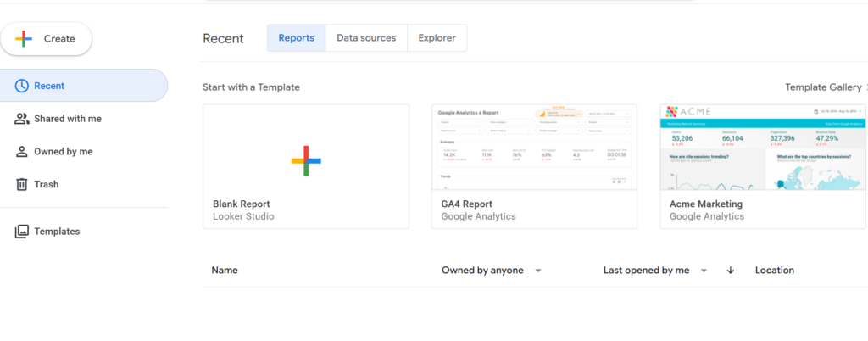Expand the Last opened by me dropdown
The image size is (868, 341).
pos(655,270)
